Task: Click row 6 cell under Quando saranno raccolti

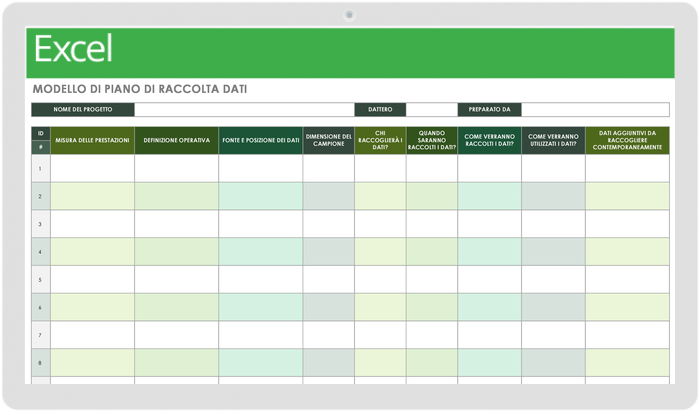Action: coord(432,307)
